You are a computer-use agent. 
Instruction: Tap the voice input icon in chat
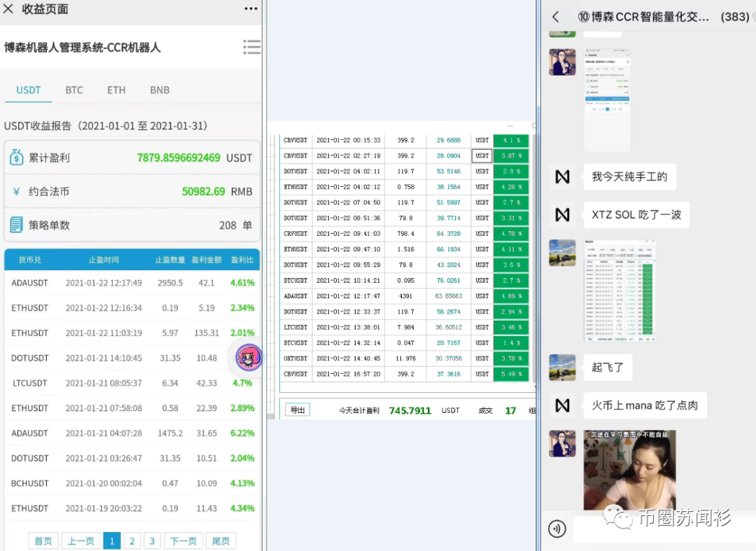(557, 529)
